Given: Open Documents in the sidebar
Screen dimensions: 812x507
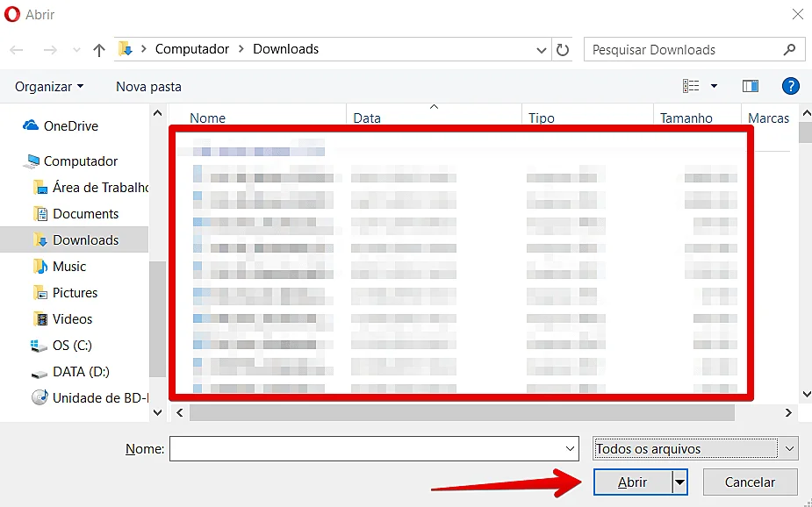Looking at the screenshot, I should 85,214.
